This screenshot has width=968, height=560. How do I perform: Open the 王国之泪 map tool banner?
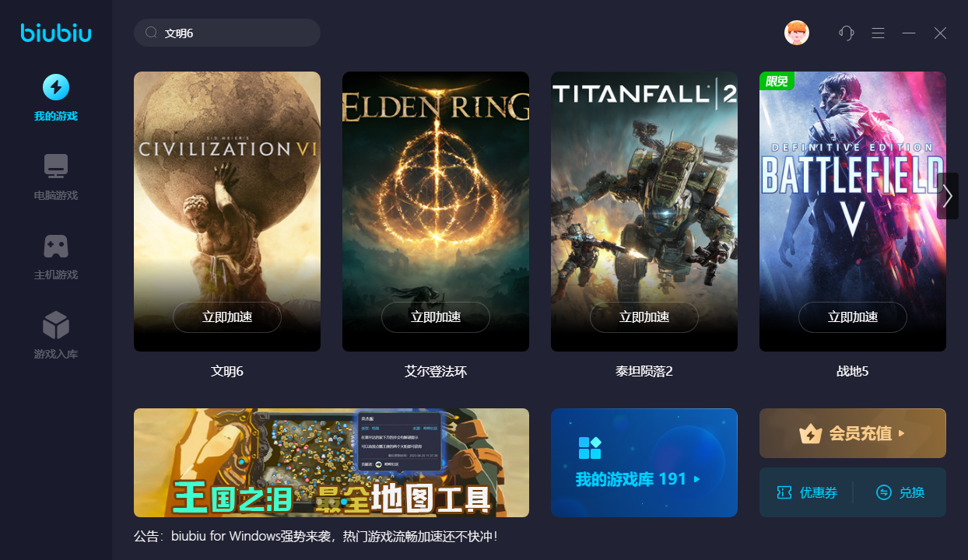click(331, 463)
